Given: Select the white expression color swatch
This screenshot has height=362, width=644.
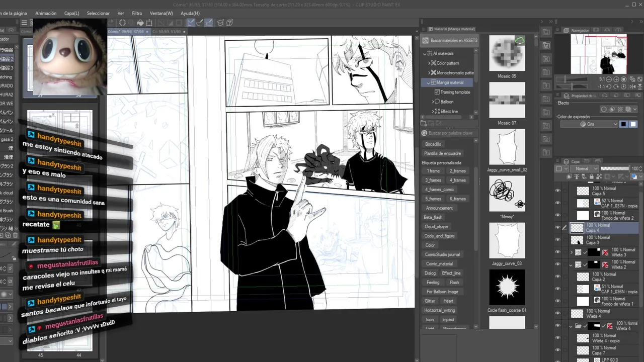Looking at the screenshot, I should (633, 124).
